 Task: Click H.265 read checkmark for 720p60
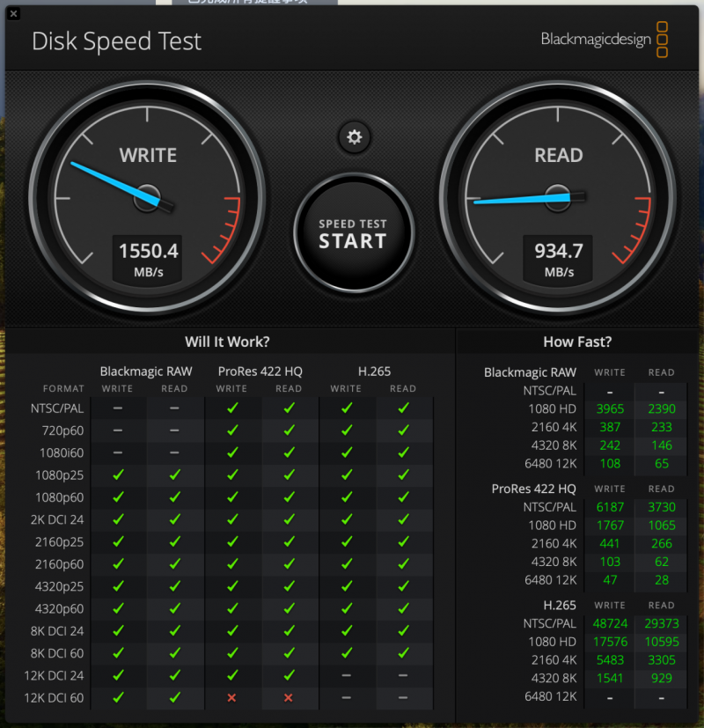[x=403, y=430]
